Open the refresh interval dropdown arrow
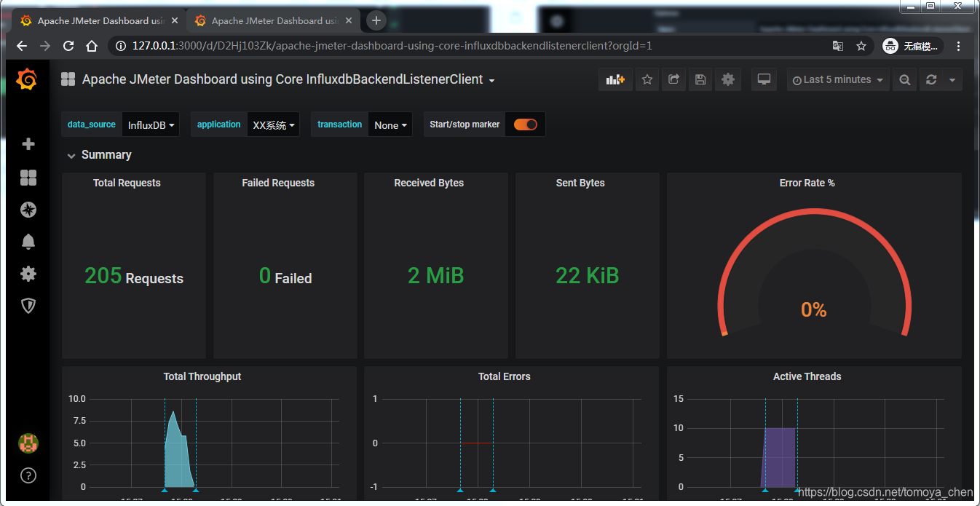 [952, 79]
